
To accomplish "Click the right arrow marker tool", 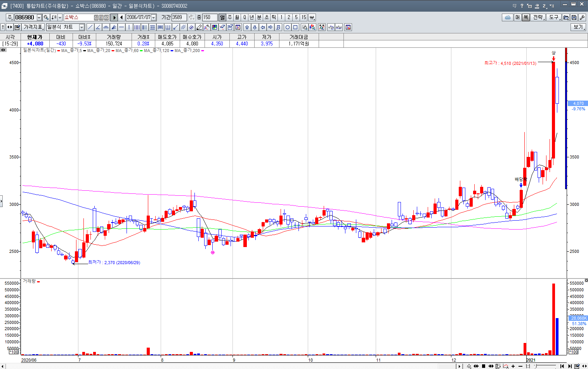I will [x=271, y=27].
